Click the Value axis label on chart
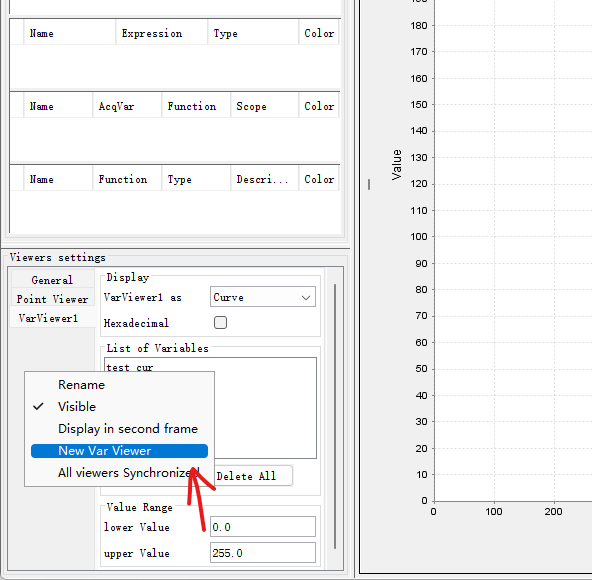The width and height of the screenshot is (592, 580). pyautogui.click(x=396, y=165)
